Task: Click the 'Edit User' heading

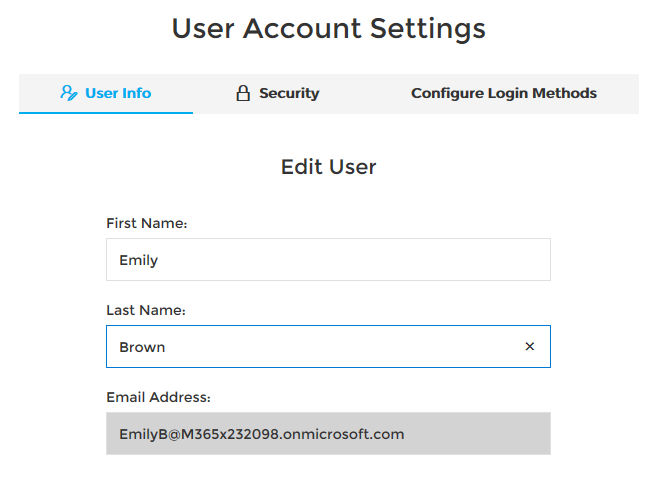Action: (328, 167)
